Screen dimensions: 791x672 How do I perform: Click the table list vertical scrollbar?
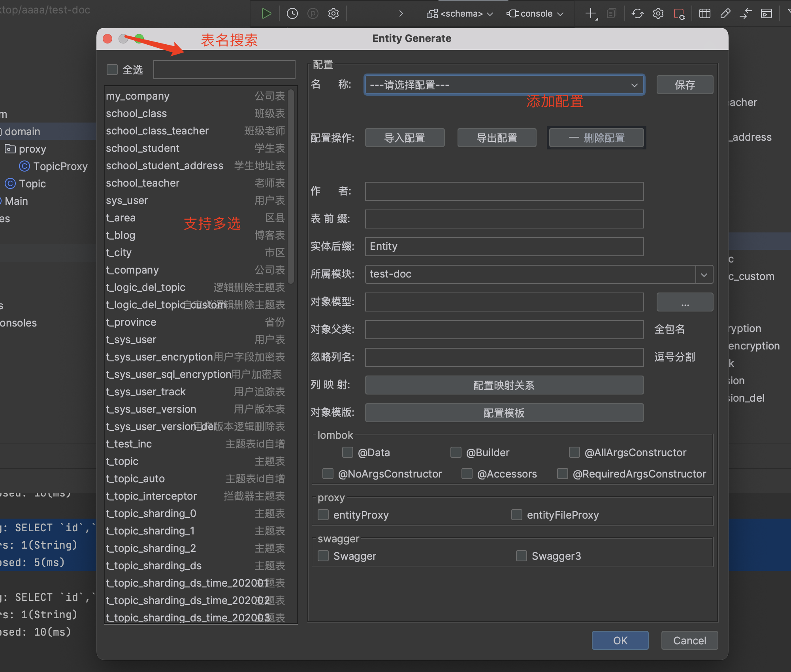coord(291,186)
